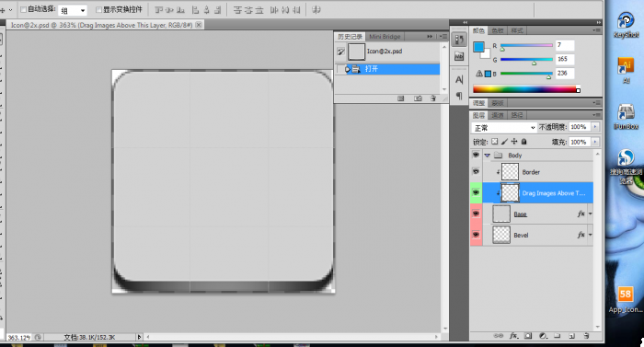This screenshot has width=644, height=347.
Task: Click lock image pixels brush icon
Action: click(504, 142)
